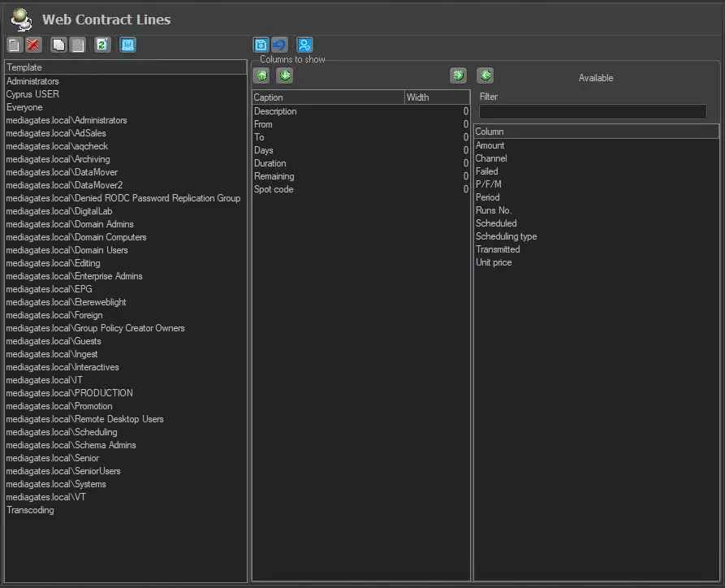Click the blue save floppy icon

coord(261,45)
